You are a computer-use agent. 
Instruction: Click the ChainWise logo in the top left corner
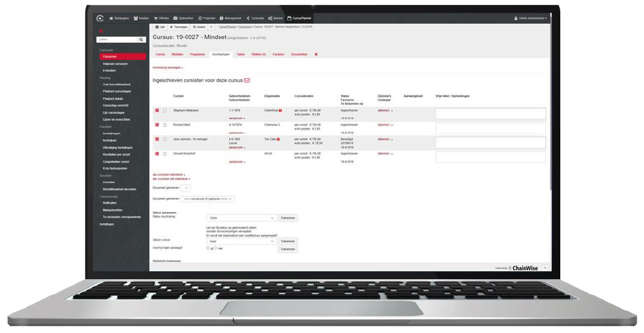click(x=100, y=18)
